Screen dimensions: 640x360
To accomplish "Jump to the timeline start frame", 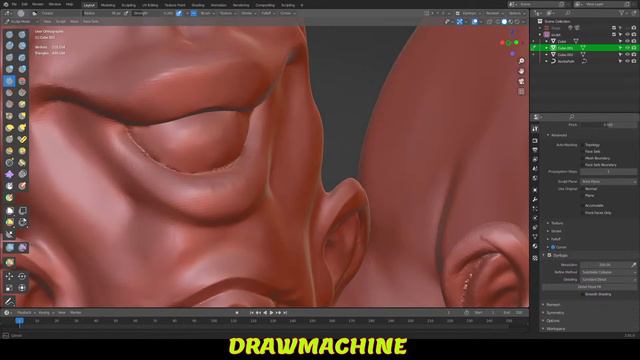I will click(x=251, y=313).
